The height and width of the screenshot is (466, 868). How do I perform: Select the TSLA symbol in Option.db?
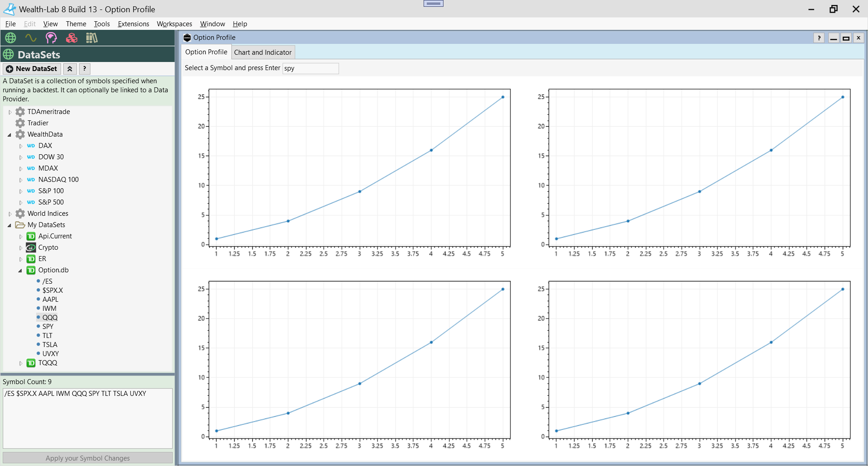[x=50, y=345]
